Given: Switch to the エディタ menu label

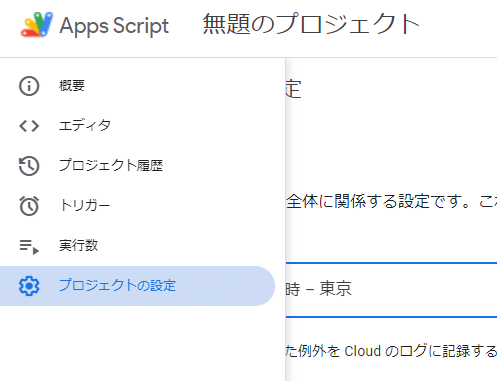Looking at the screenshot, I should click(x=85, y=126).
